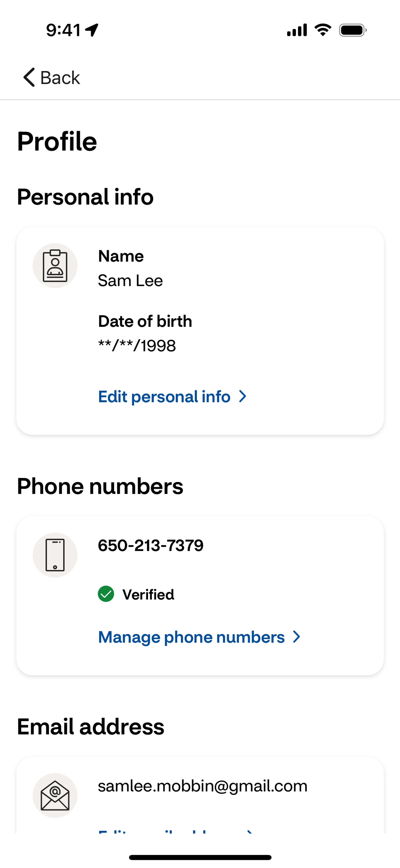Image resolution: width=400 pixels, height=868 pixels.
Task: Go back using the Back label
Action: point(60,78)
